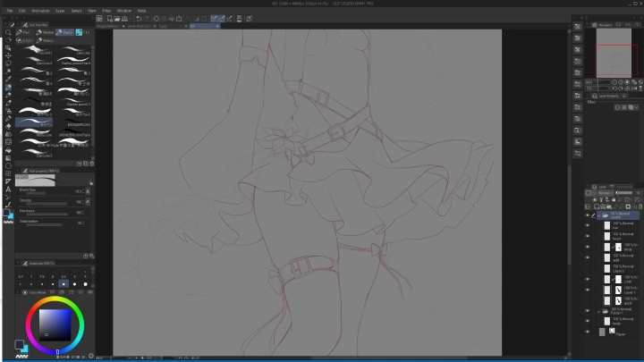This screenshot has height=362, width=644.
Task: Select the Pencil tool in the toolbar
Action: click(8, 87)
